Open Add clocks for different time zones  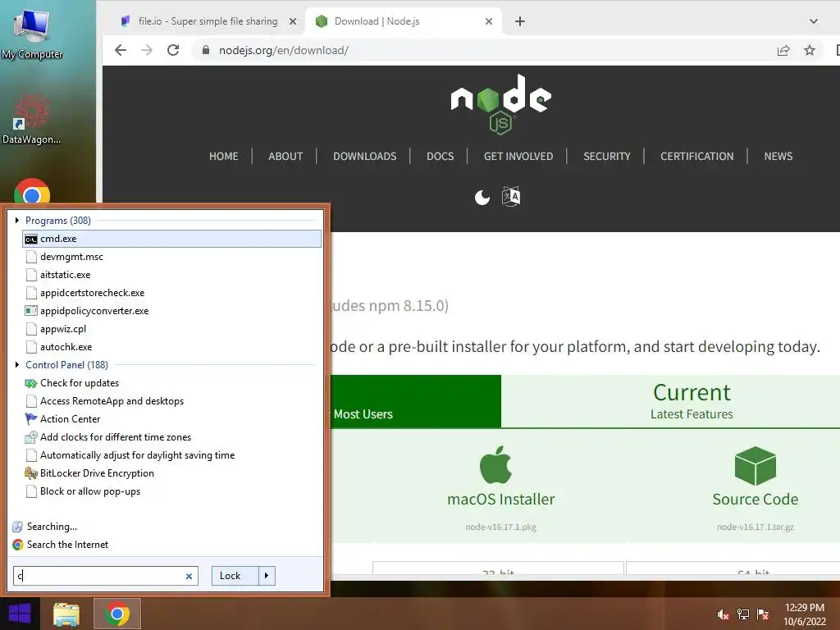coord(115,437)
